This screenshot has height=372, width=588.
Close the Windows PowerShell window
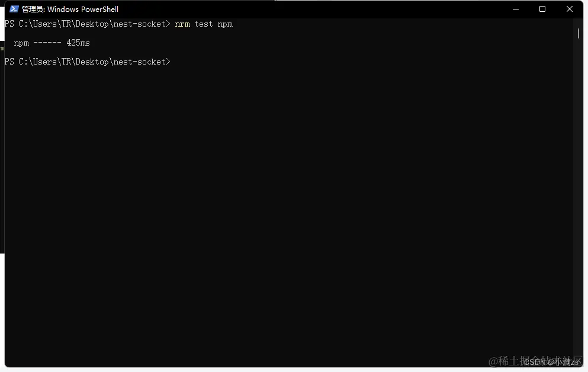(569, 9)
